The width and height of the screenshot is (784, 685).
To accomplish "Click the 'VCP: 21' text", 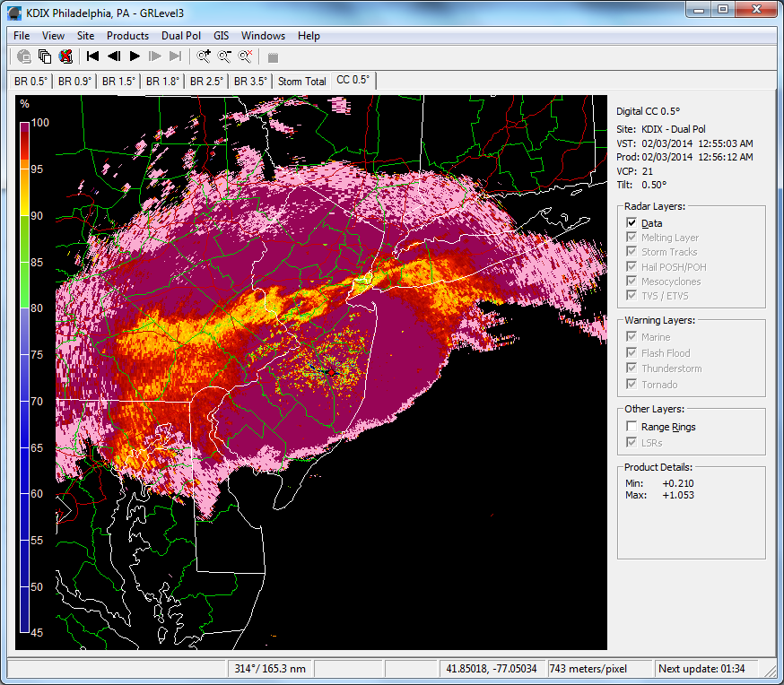I will click(634, 171).
